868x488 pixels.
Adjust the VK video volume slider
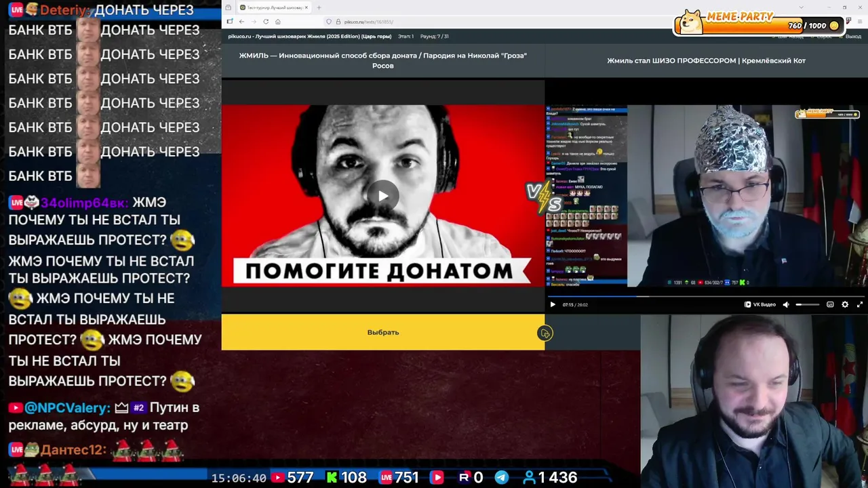coord(807,304)
